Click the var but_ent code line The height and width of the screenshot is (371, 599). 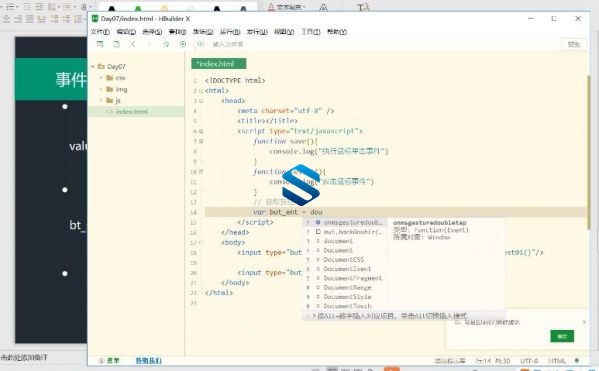[288, 212]
